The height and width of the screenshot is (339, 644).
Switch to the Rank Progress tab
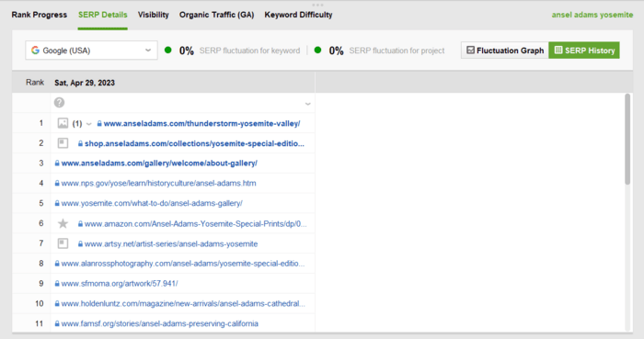[x=39, y=15]
